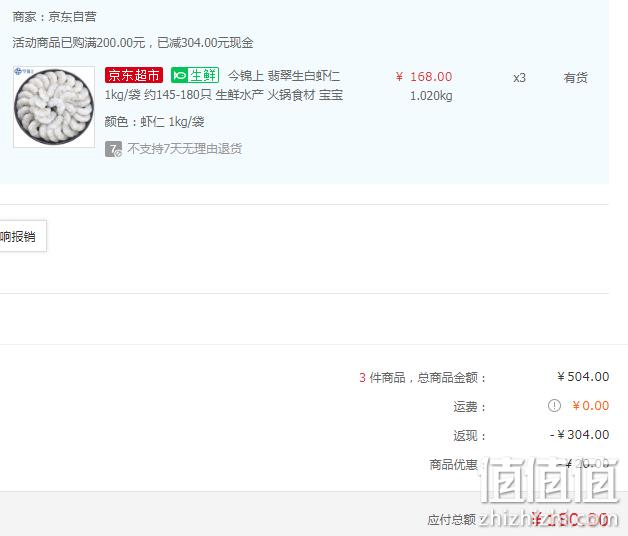Click the shrimp product thumbnail image

pos(54,107)
